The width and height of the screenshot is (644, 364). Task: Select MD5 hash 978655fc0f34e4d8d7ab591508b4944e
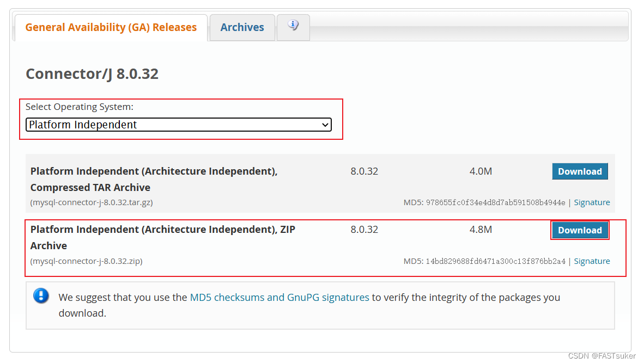pyautogui.click(x=495, y=202)
